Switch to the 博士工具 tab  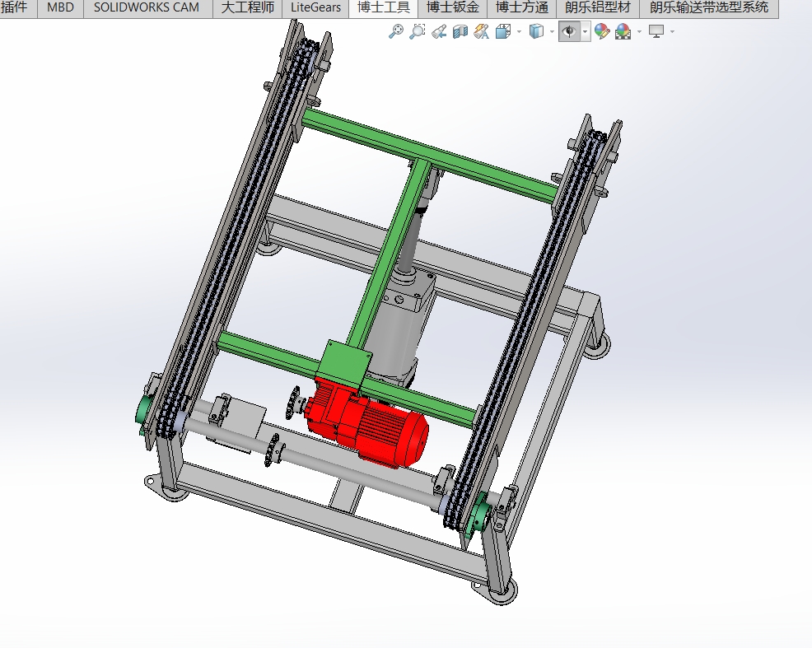click(x=383, y=7)
